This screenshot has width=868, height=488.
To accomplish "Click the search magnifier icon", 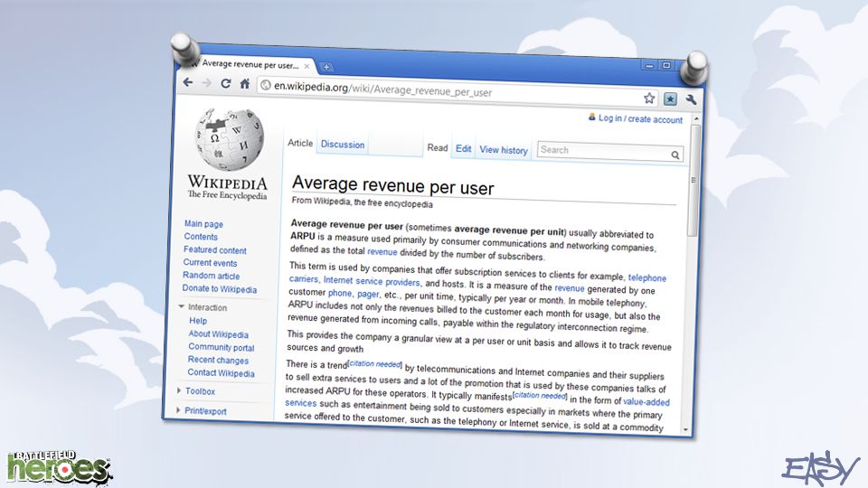I will tap(675, 155).
